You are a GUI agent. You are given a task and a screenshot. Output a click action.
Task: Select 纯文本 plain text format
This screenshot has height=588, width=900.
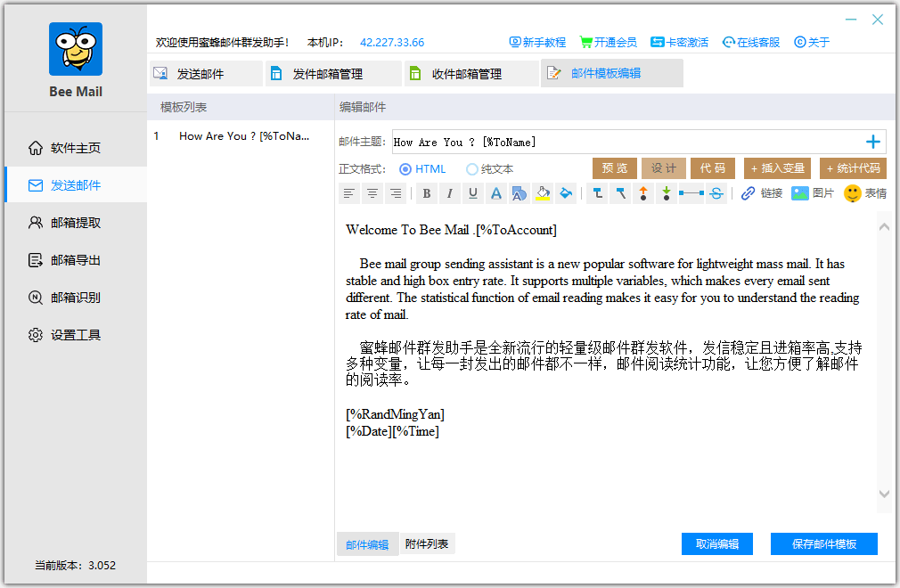click(489, 169)
